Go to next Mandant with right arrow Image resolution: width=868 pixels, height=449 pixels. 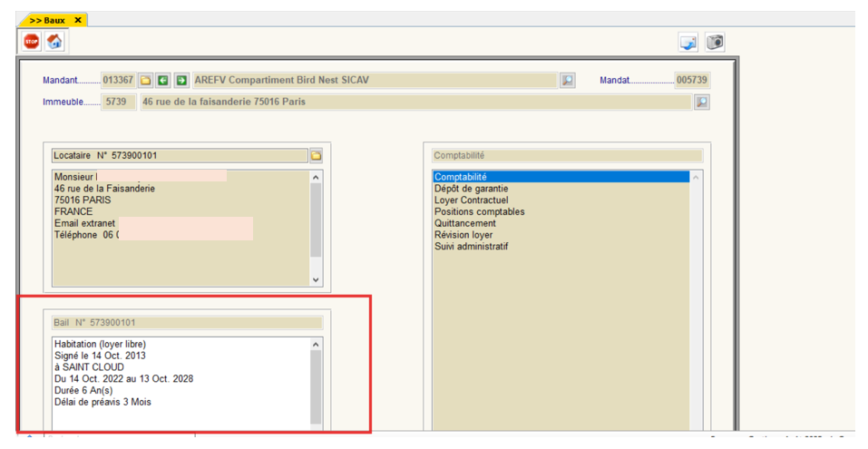pos(181,81)
